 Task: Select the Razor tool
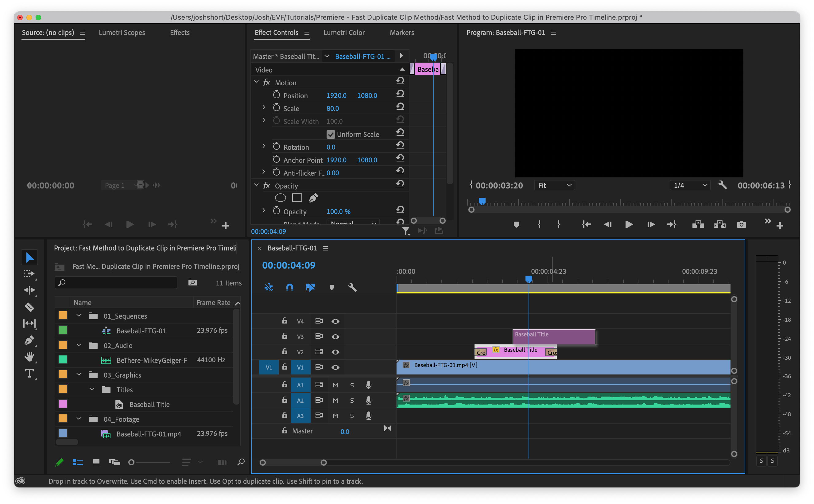(x=29, y=307)
